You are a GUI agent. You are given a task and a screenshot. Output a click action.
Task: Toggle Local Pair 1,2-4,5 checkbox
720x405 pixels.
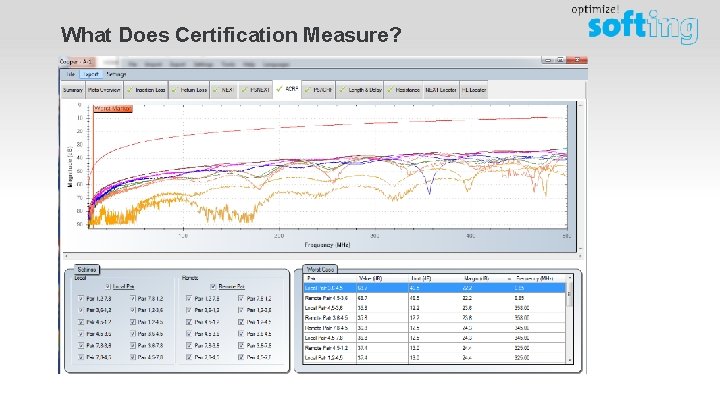133,322
